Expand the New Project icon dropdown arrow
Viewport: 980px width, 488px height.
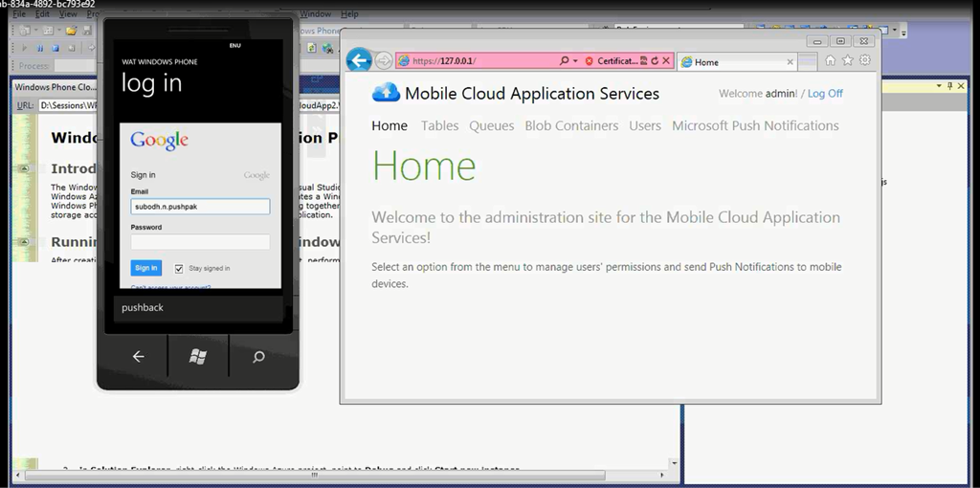pos(35,30)
